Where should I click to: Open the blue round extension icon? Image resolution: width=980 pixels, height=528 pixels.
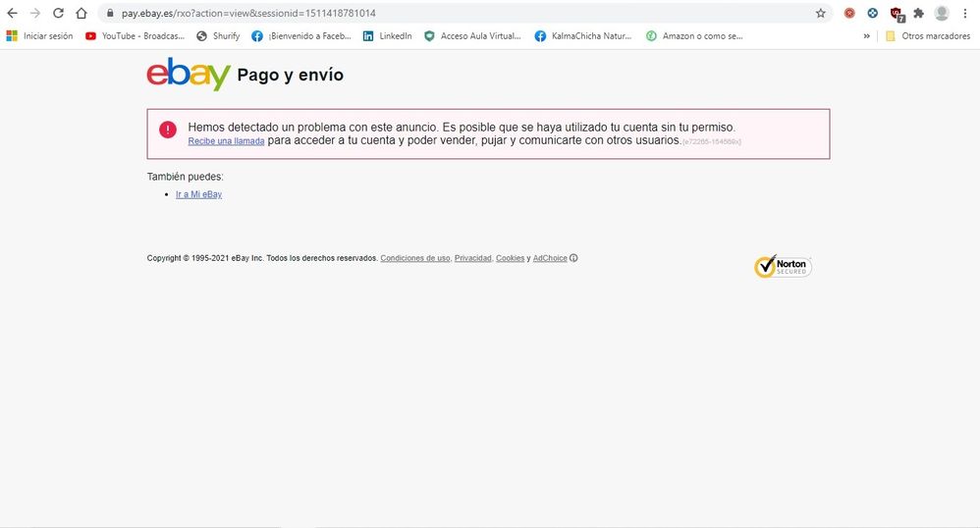click(x=873, y=13)
